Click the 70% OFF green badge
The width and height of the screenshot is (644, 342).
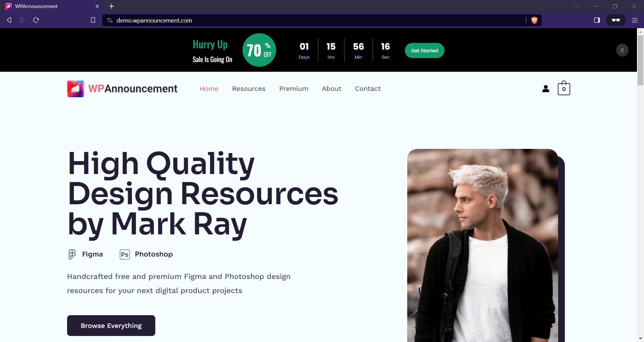pos(259,50)
